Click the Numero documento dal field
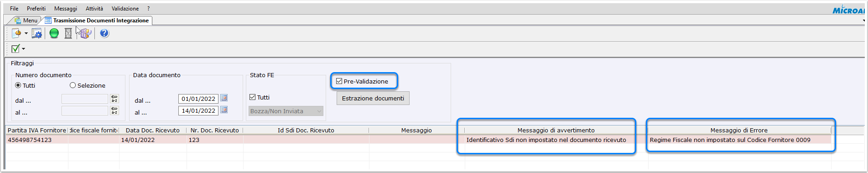 (84, 99)
